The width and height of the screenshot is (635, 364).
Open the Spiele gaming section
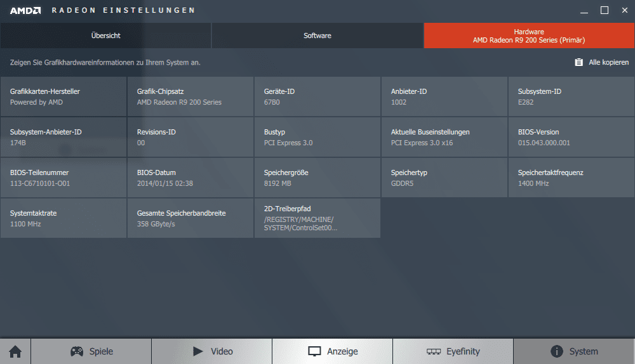(x=91, y=351)
